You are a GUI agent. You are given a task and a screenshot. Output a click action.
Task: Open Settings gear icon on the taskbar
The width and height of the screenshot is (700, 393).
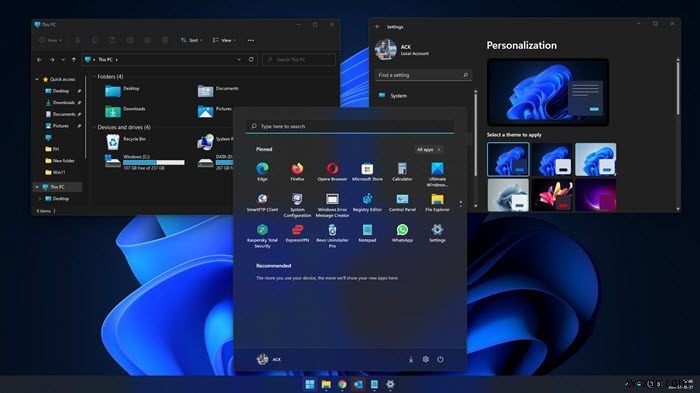[390, 384]
